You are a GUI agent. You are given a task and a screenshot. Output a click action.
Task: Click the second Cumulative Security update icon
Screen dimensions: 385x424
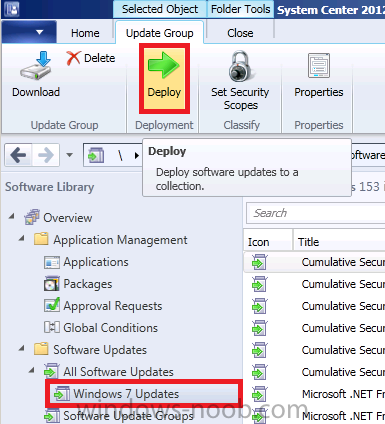260,284
